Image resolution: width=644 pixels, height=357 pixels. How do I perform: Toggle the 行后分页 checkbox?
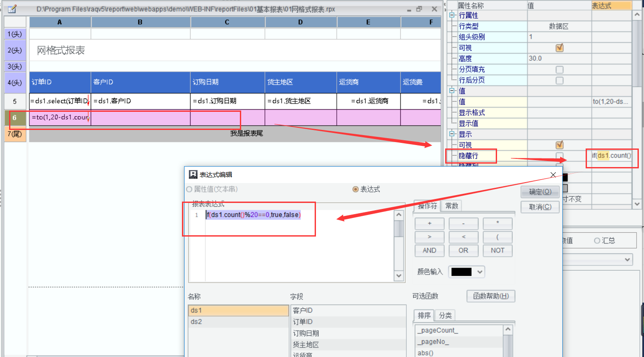[559, 80]
